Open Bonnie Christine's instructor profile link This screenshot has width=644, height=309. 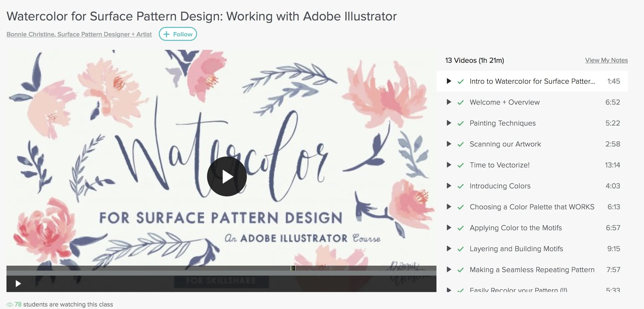79,34
